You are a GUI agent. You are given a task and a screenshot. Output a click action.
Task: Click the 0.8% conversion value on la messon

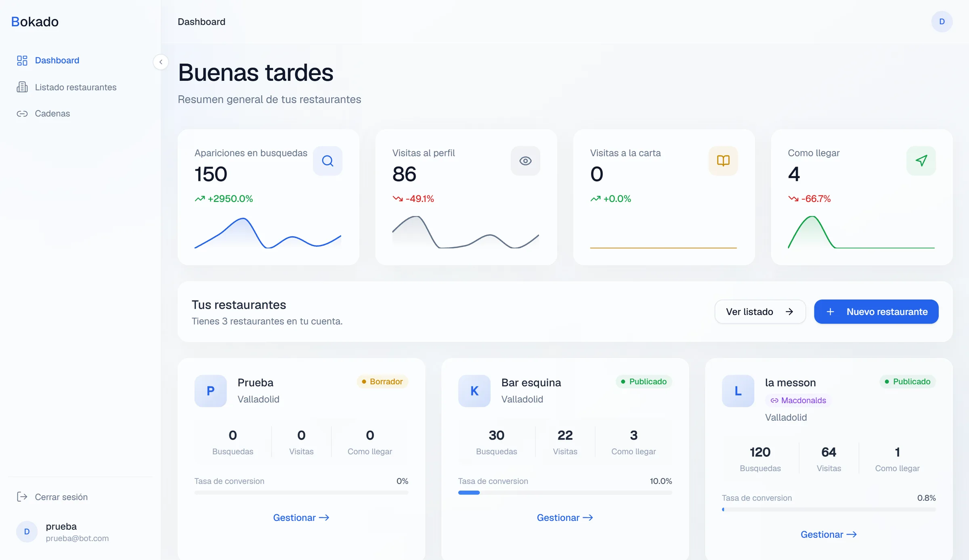(x=926, y=498)
